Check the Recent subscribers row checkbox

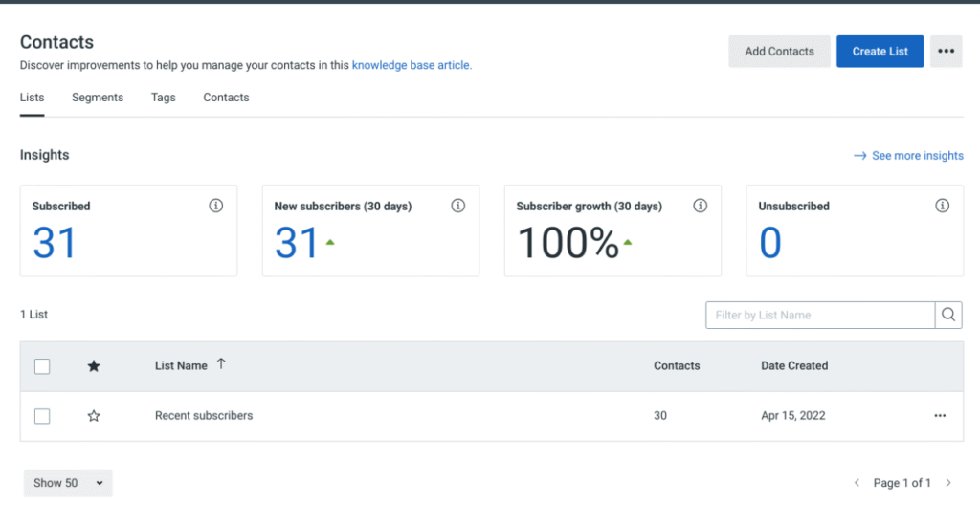42,416
